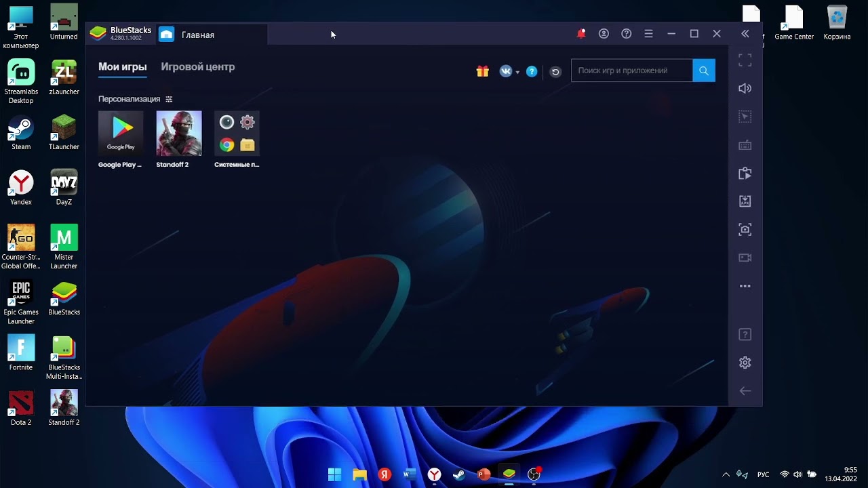Viewport: 868px width, 488px height.
Task: Open the account profile icon
Action: click(x=604, y=34)
